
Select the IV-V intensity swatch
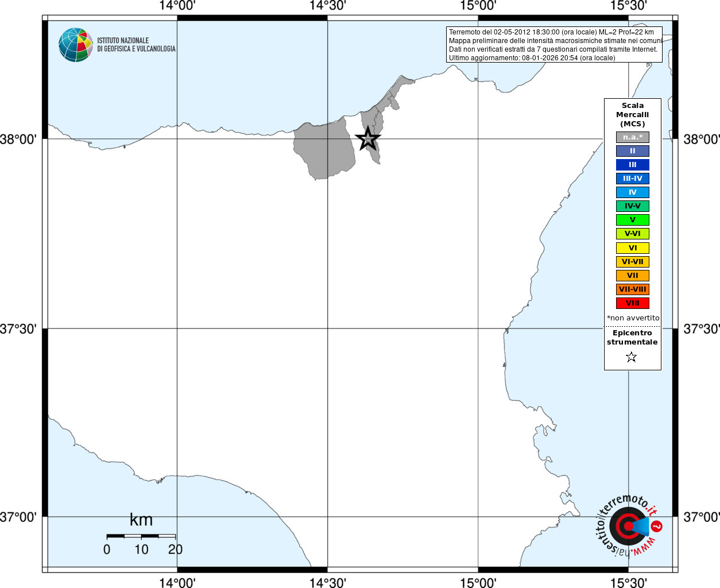pos(633,206)
